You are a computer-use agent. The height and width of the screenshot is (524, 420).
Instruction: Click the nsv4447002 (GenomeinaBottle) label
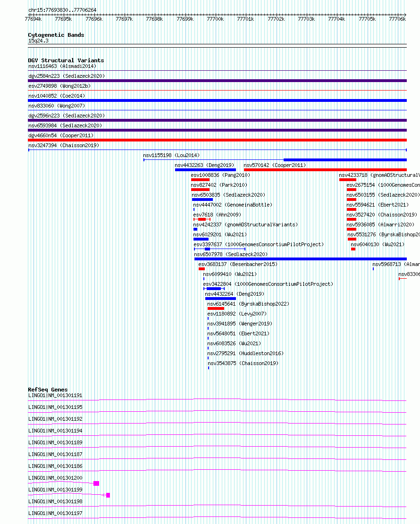pyautogui.click(x=233, y=205)
